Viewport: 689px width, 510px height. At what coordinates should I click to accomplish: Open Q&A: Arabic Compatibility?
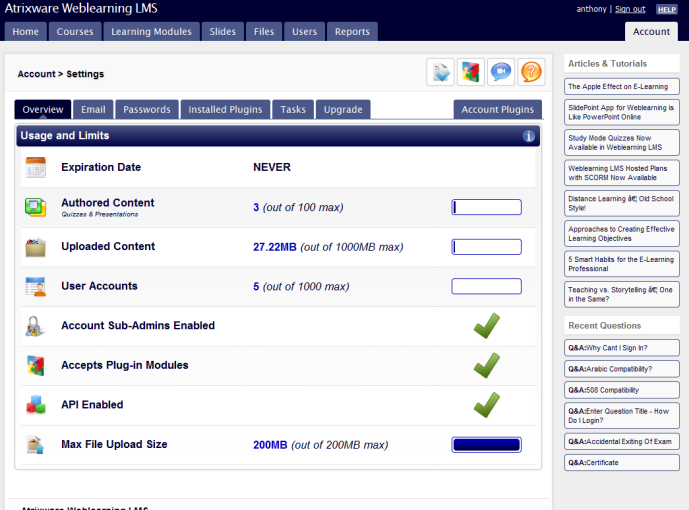[x=622, y=369]
